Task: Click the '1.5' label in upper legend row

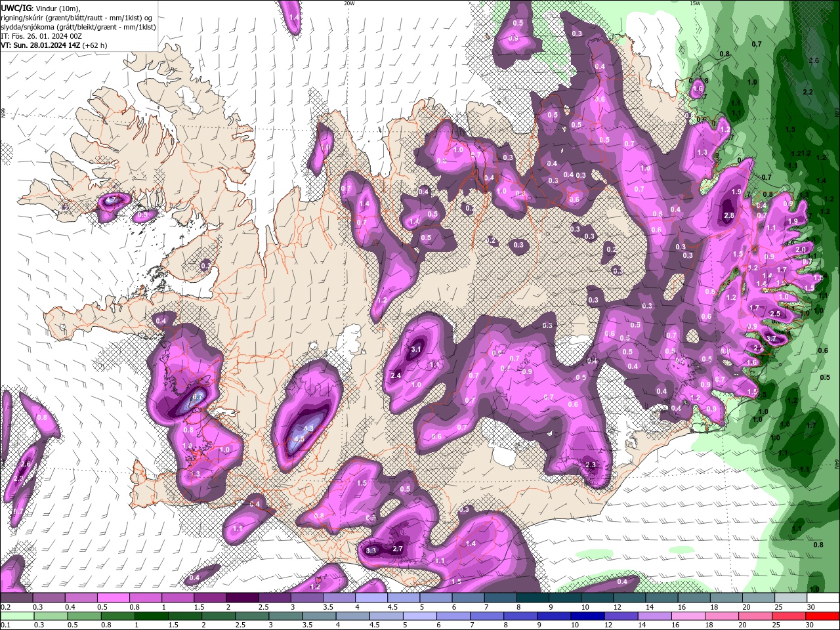Action: tap(199, 607)
